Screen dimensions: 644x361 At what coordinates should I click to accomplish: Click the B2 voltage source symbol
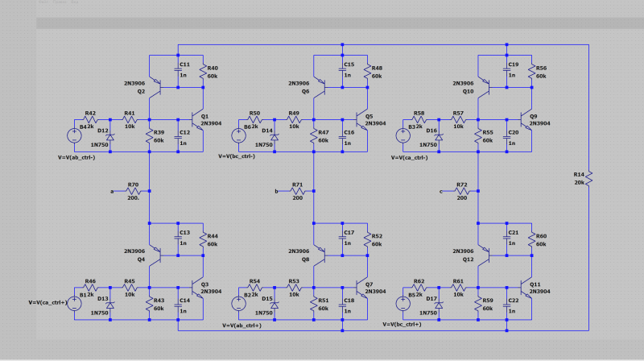pyautogui.click(x=238, y=303)
